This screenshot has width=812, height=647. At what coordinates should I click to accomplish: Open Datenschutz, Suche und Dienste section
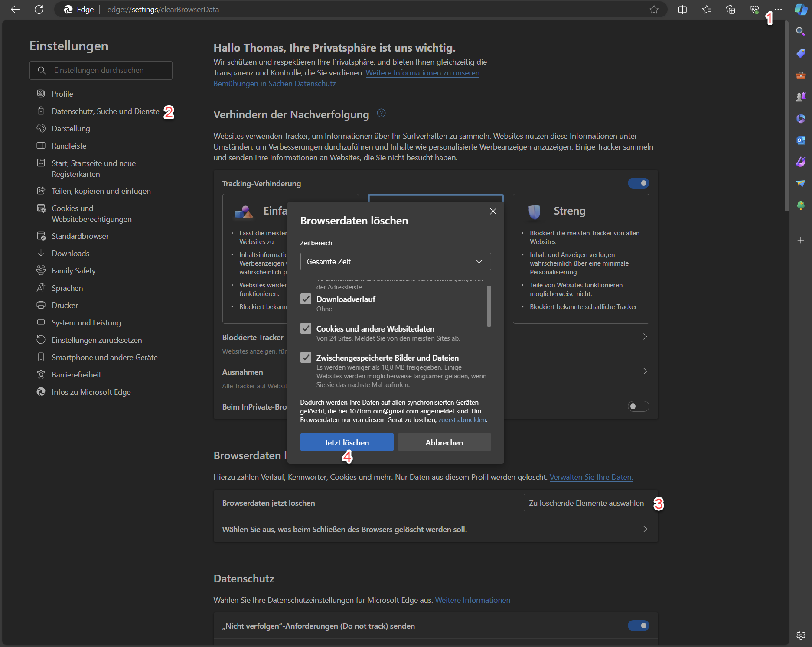point(105,111)
